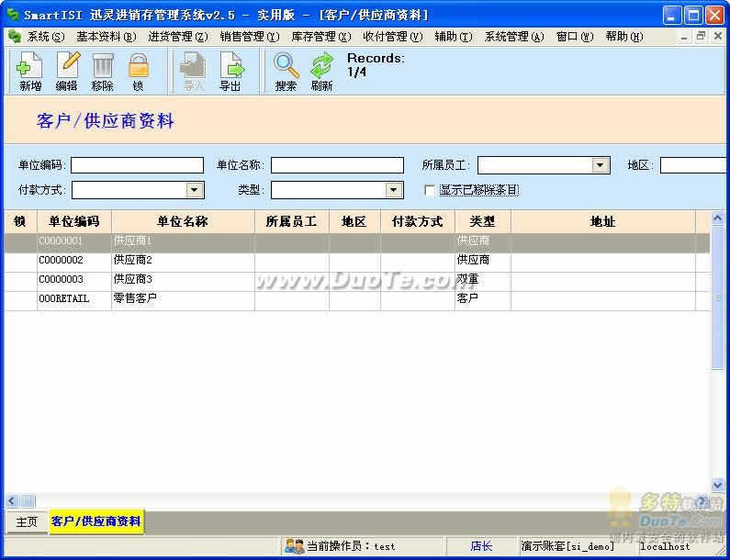Screen dimensions: 730x560
Task: Click into the 单位编码 input field
Action: pyautogui.click(x=137, y=165)
